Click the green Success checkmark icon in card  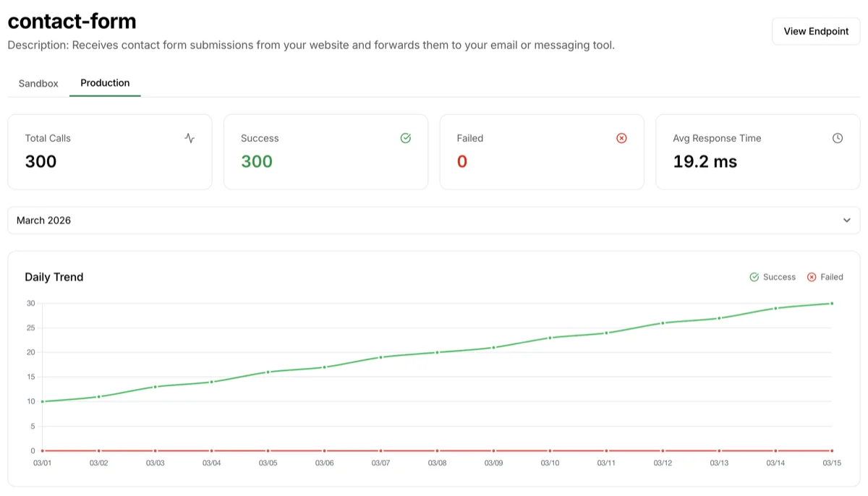[406, 138]
